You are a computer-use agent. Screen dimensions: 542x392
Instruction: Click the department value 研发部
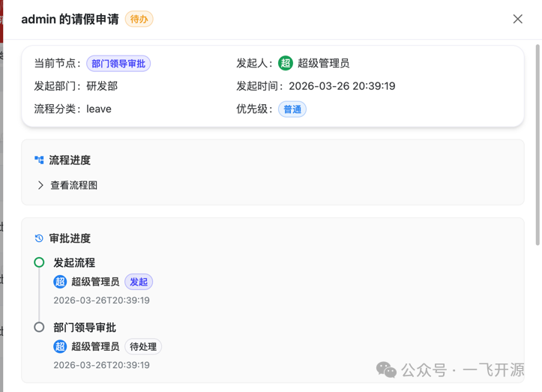click(102, 86)
